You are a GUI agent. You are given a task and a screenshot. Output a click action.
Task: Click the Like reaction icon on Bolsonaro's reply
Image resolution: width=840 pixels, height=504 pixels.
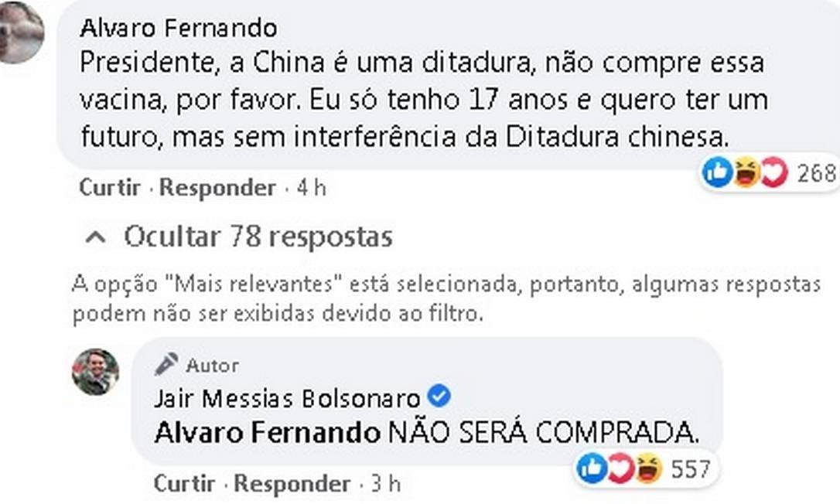[x=592, y=468]
